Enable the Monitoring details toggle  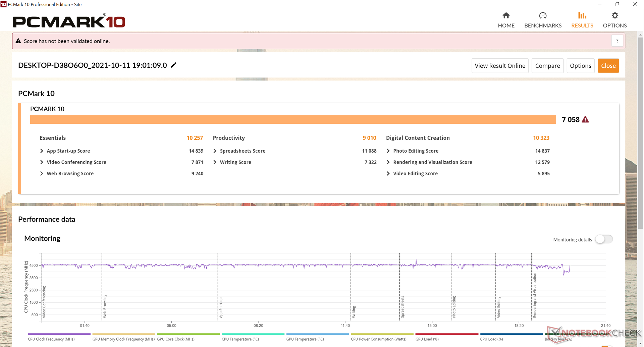point(604,239)
